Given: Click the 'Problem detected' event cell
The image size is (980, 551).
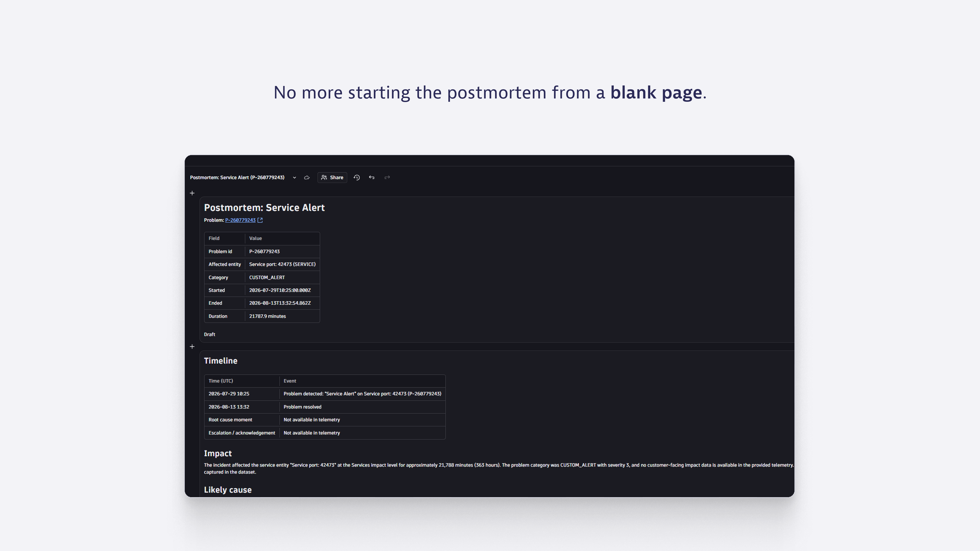Looking at the screenshot, I should pos(362,394).
